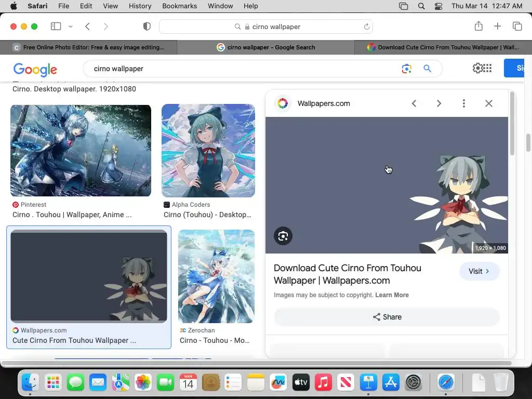Click the Stage Manager menu bar icon
Viewport: 532px width, 399px height.
pyautogui.click(x=403, y=6)
